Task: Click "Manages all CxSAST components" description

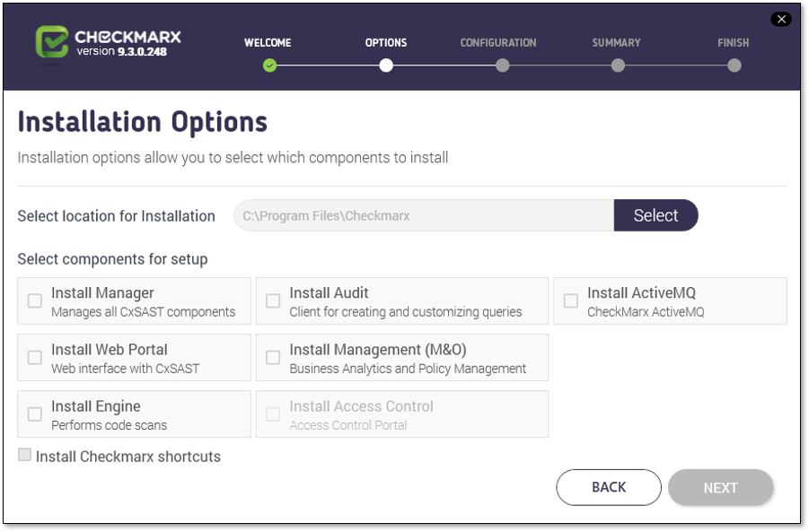Action: (x=144, y=312)
